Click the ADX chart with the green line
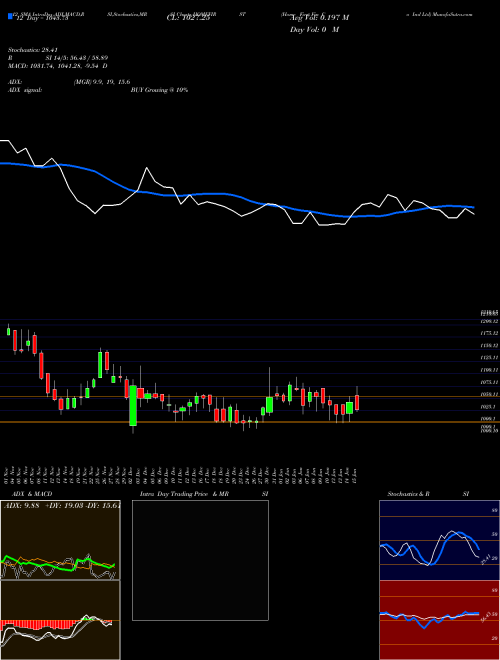The height and width of the screenshot is (660, 500). pyautogui.click(x=60, y=540)
